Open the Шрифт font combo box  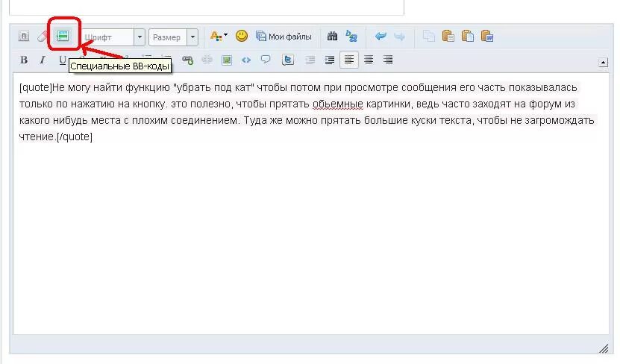click(113, 37)
